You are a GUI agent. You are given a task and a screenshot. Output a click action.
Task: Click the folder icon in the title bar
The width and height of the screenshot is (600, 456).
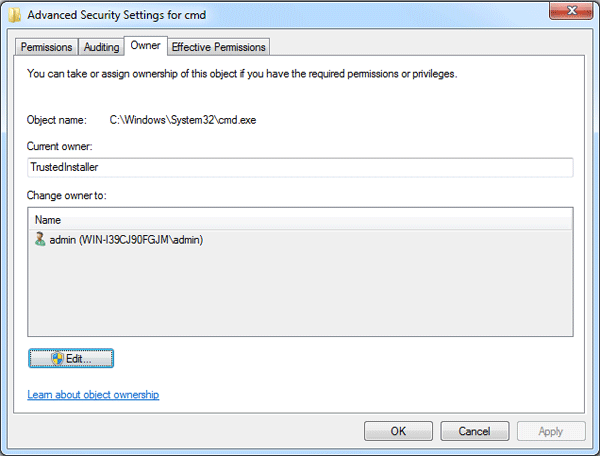click(x=13, y=14)
